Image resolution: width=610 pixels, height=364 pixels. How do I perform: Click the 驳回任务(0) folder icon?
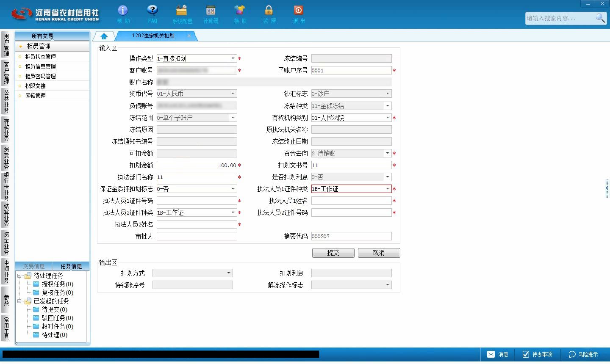(36, 318)
